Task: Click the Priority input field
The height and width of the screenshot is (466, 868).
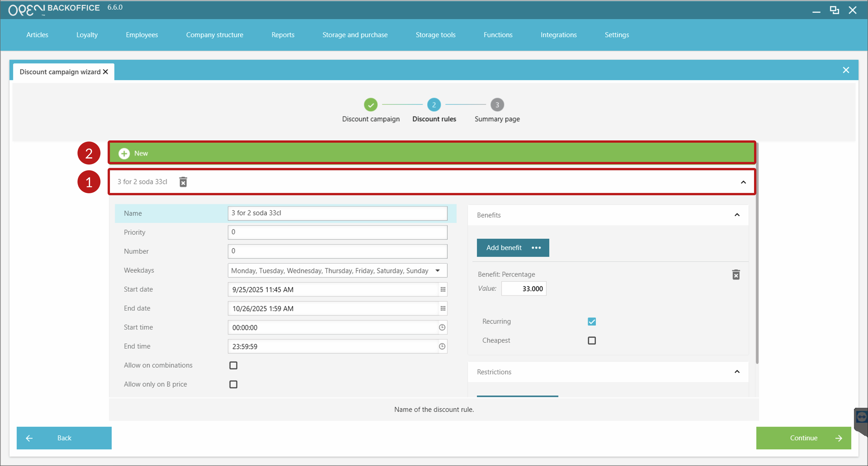Action: coord(337,232)
